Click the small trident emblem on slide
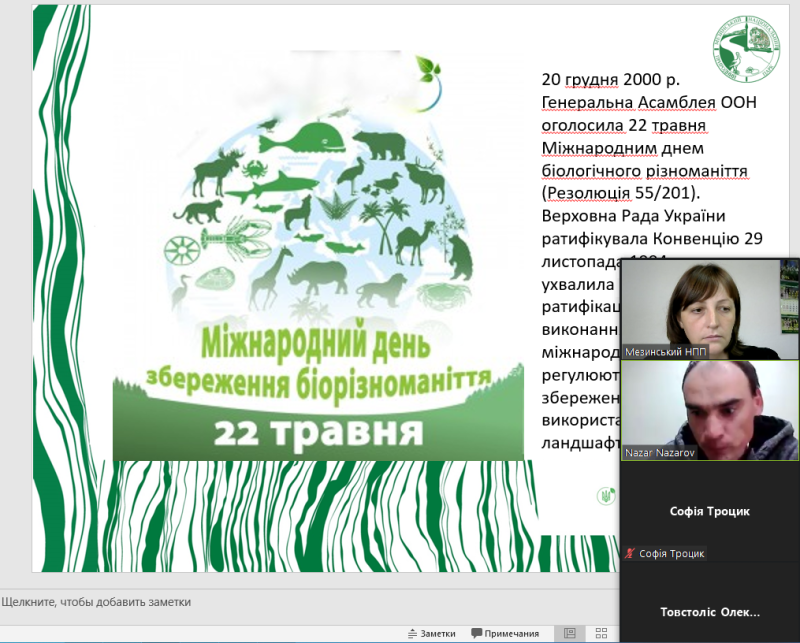 point(605,494)
